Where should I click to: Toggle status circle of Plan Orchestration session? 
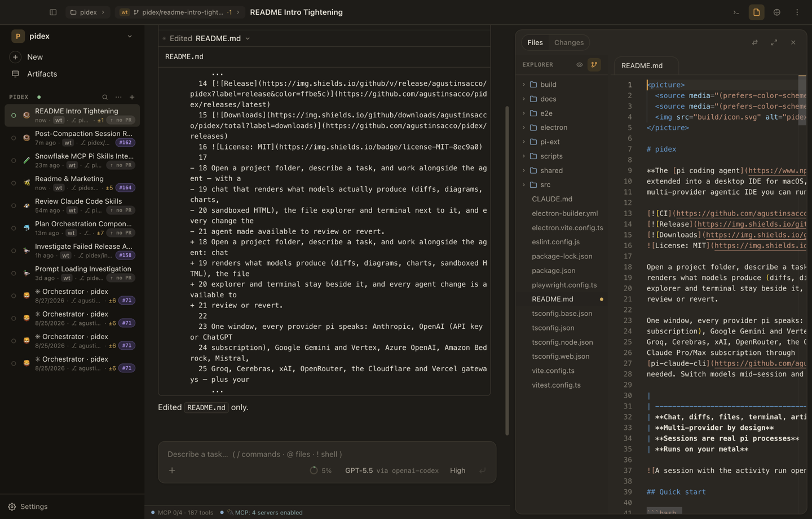tap(14, 228)
